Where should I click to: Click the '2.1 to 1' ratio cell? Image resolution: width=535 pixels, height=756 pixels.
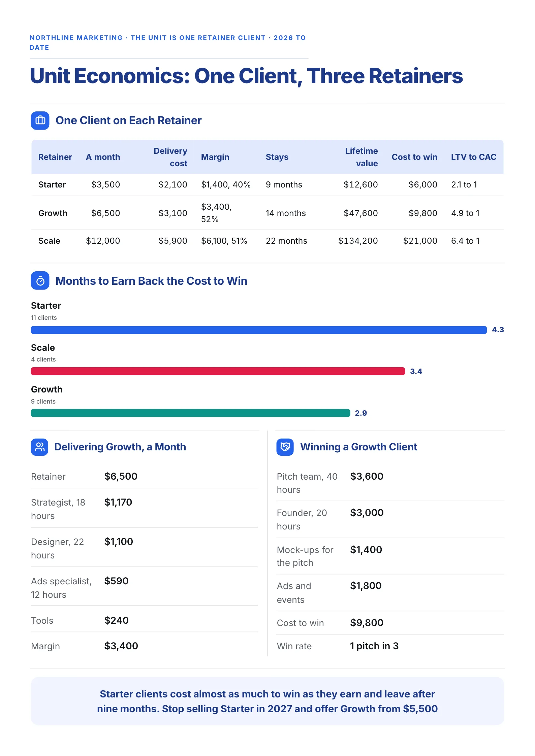[x=464, y=185]
